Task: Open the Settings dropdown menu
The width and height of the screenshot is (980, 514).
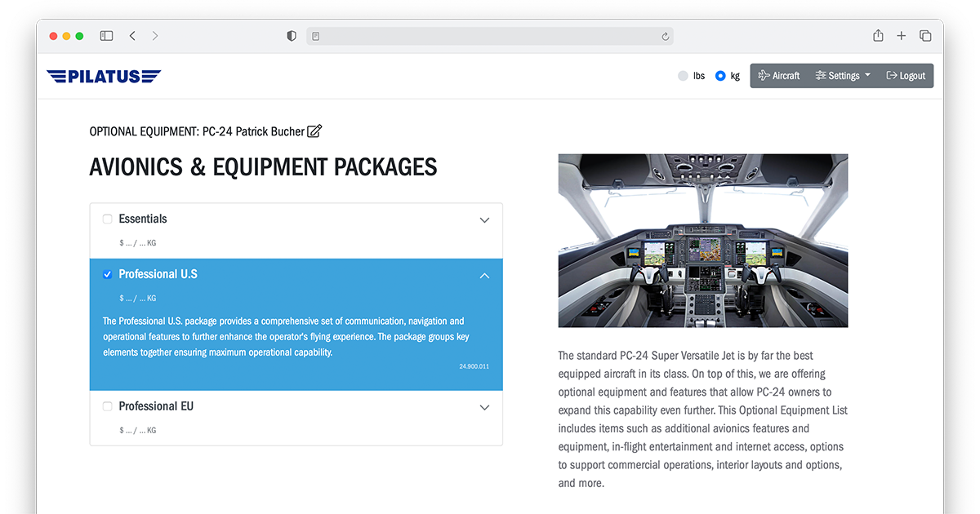Action: click(x=843, y=76)
